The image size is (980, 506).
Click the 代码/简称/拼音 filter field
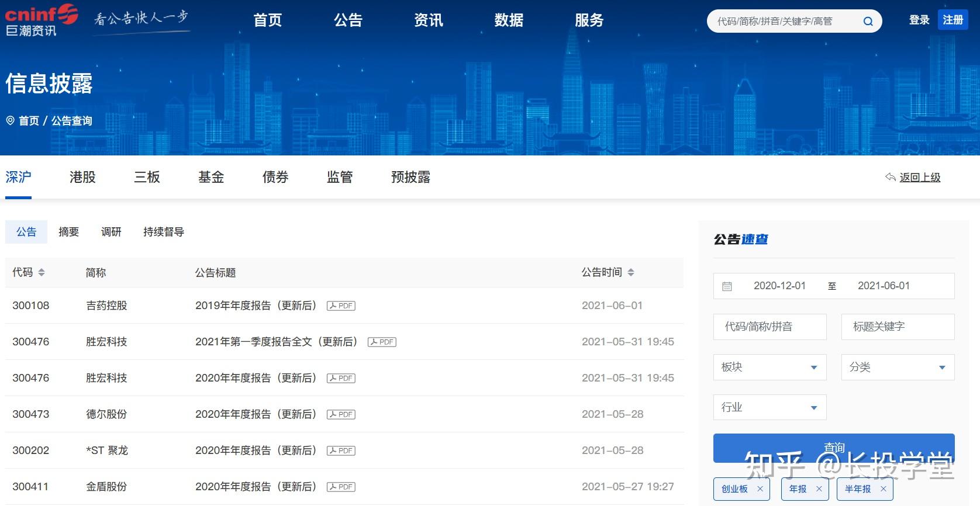coord(769,327)
